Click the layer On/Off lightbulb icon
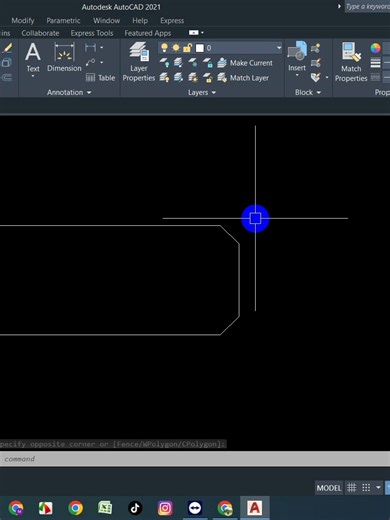The width and height of the screenshot is (390, 520). point(164,48)
